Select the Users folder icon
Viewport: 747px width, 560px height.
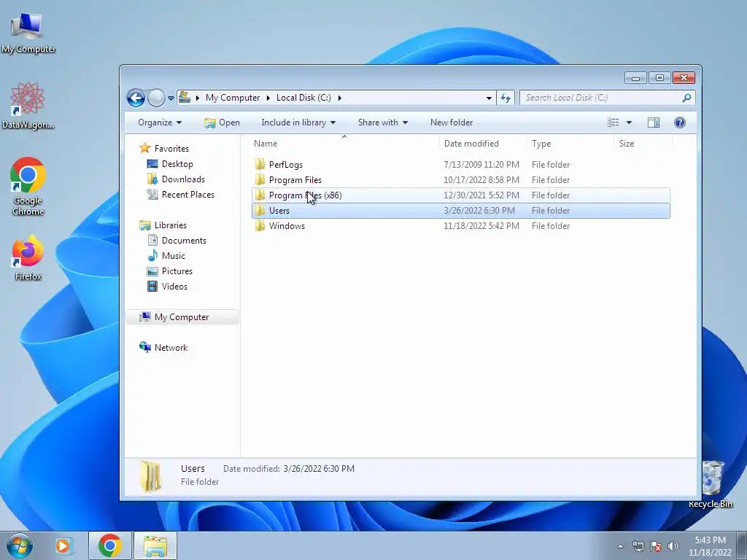pos(260,211)
